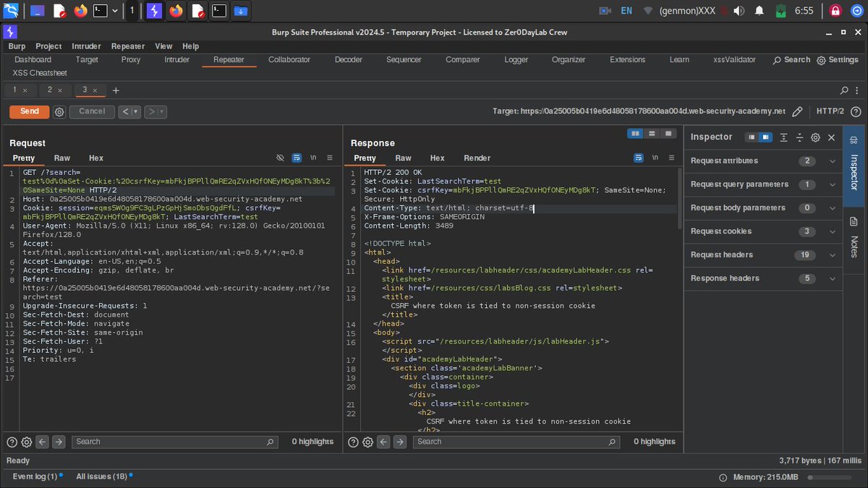Image resolution: width=868 pixels, height=488 pixels.
Task: Open Request panel hamburger menu
Action: tap(329, 158)
